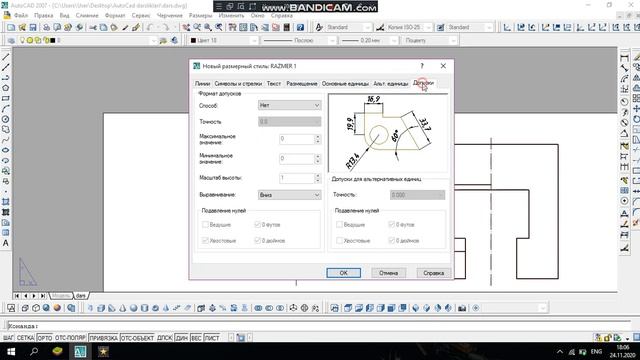This screenshot has height=360, width=640.
Task: Select the Polygon tool in Draw toolbar
Action: [6, 88]
